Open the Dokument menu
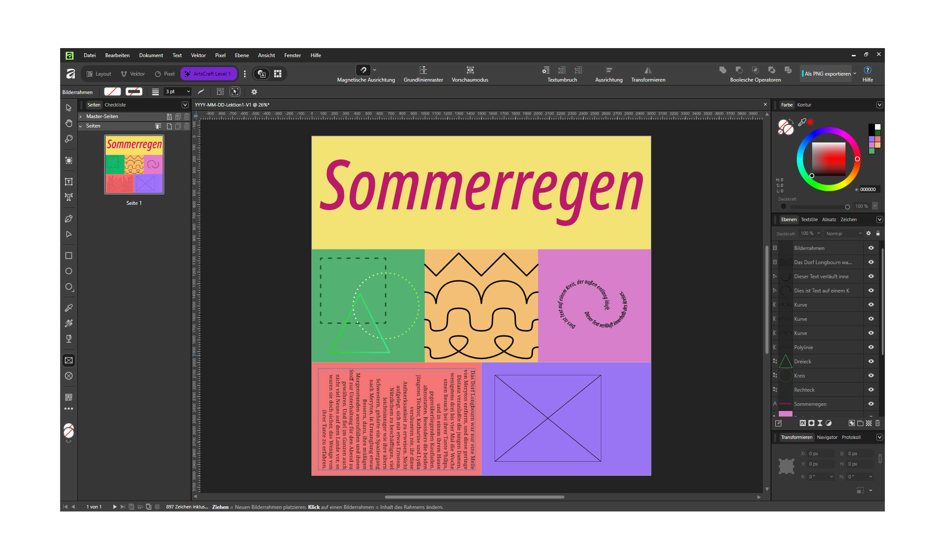945x560 pixels. (151, 55)
